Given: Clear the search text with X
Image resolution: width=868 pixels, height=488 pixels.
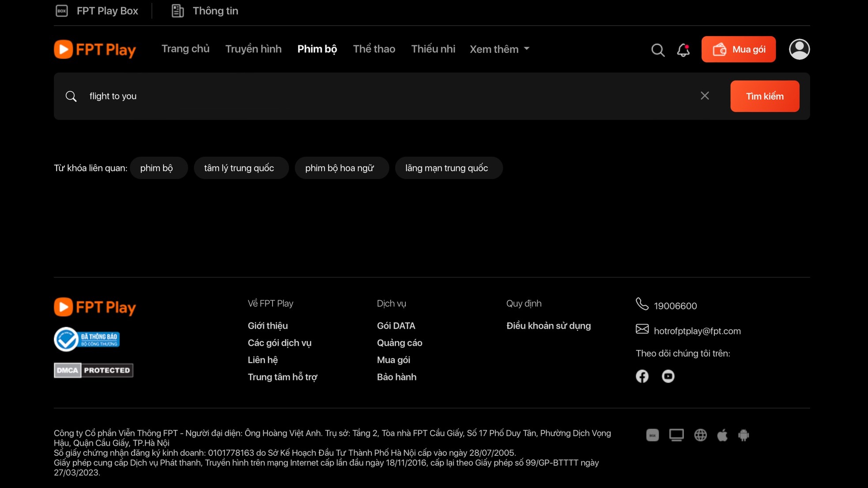Looking at the screenshot, I should [704, 96].
